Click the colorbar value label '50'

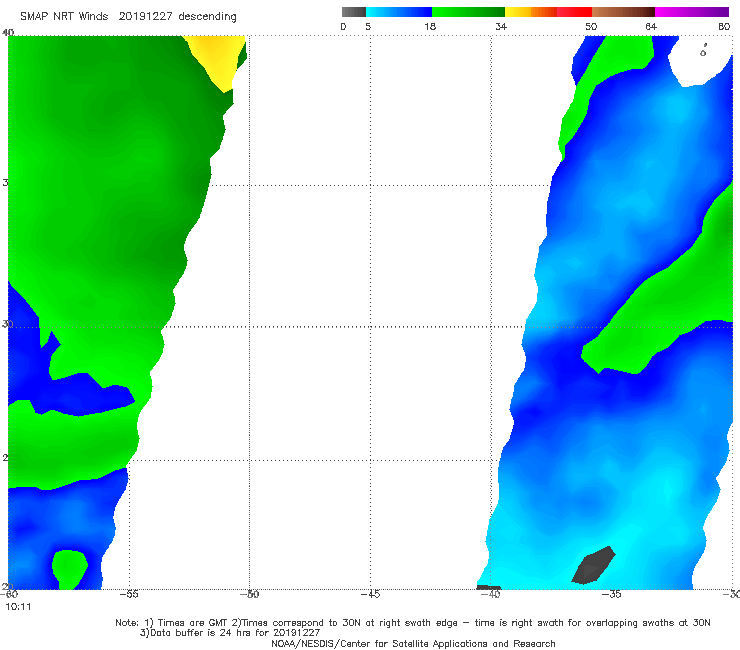pos(591,27)
